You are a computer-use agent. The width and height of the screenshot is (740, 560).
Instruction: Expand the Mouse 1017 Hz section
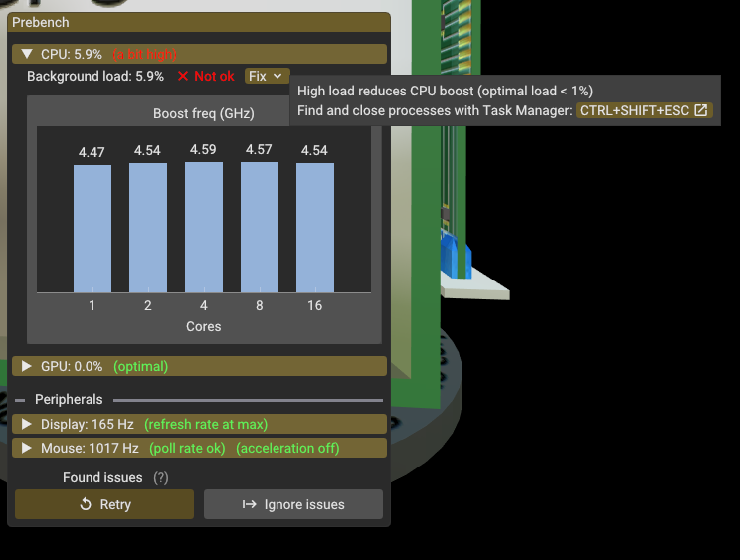click(x=199, y=448)
